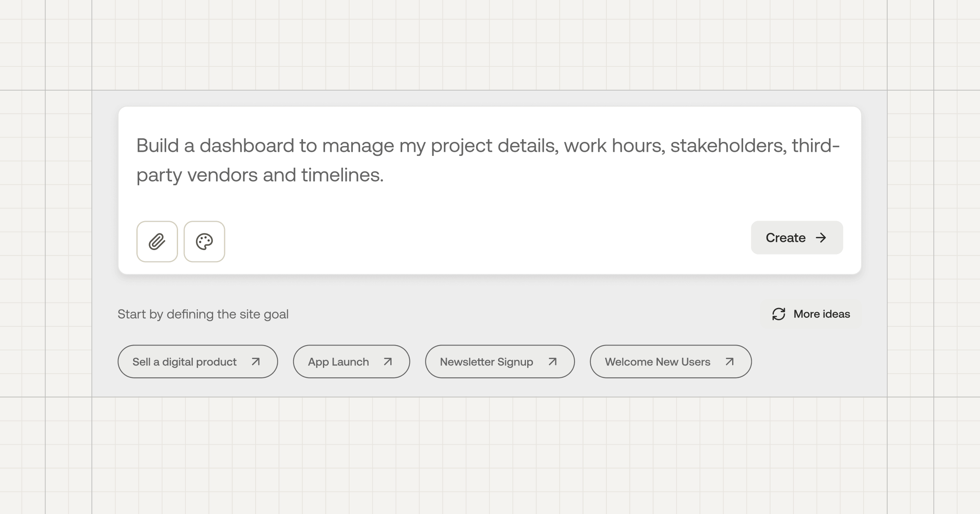980x514 pixels.
Task: Click the word 'vendors' in the prompt
Action: click(222, 175)
